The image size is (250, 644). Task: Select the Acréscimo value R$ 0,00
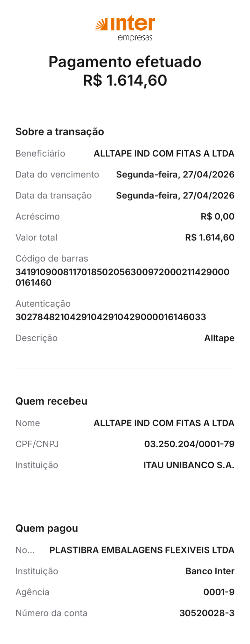[x=218, y=216]
